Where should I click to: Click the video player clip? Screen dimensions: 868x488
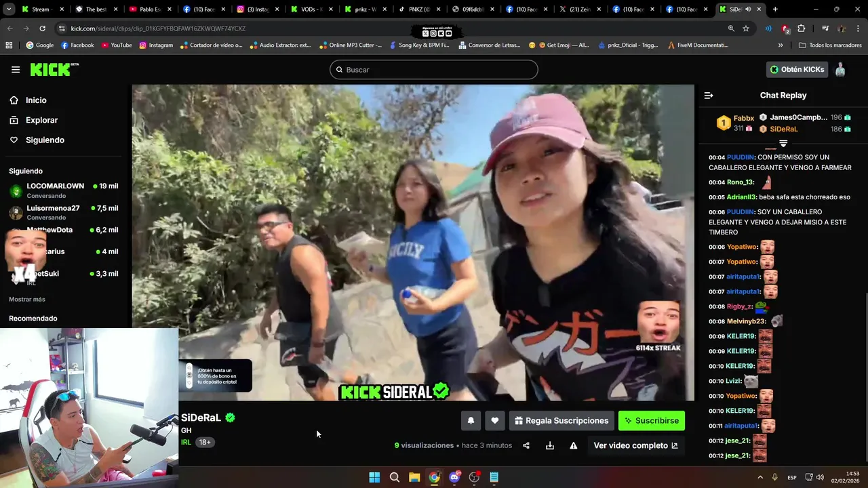[x=413, y=243]
